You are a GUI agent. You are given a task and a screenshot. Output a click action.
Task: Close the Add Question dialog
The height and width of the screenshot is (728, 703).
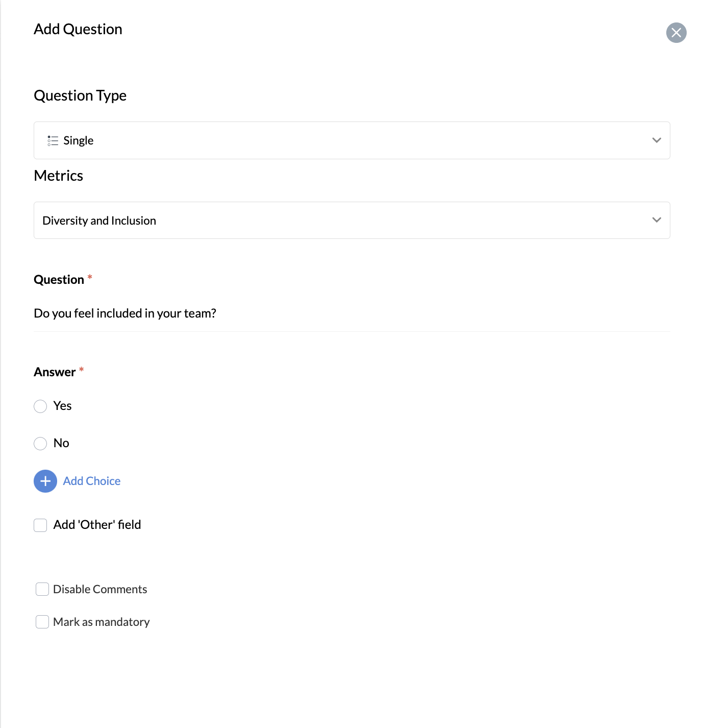coord(676,33)
